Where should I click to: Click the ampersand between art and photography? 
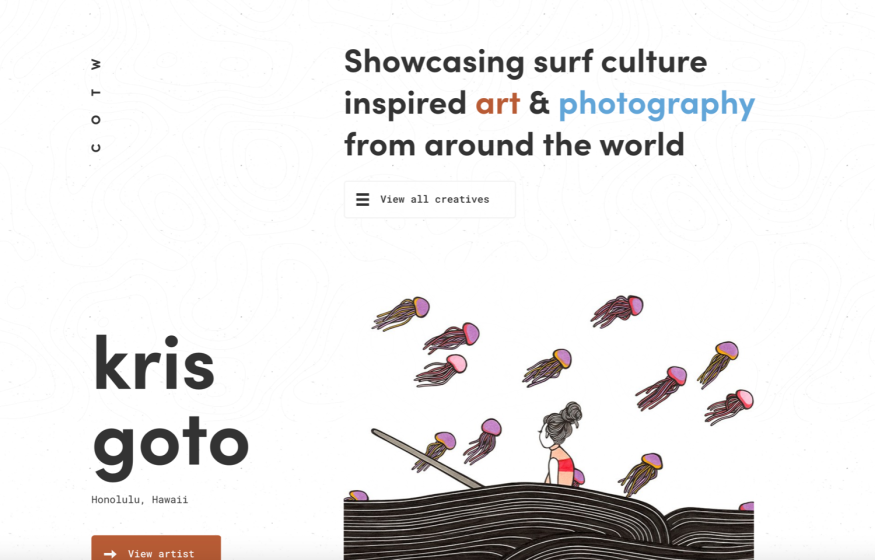pos(539,103)
